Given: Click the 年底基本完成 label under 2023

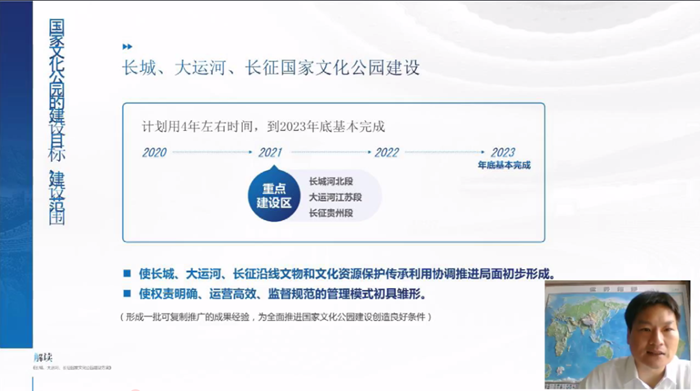Looking at the screenshot, I should (504, 165).
